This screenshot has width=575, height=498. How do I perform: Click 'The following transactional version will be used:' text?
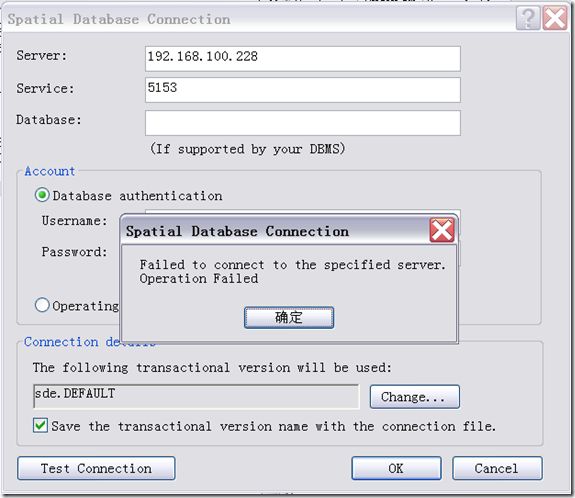click(212, 367)
